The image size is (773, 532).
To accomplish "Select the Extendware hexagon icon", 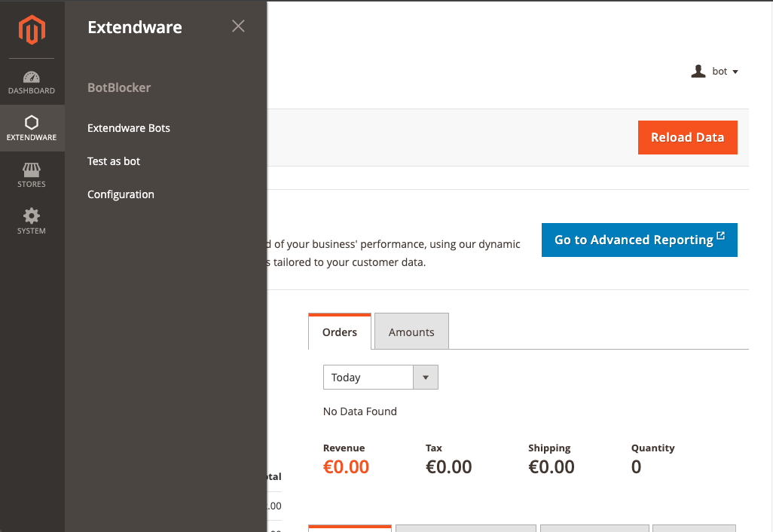I will (x=32, y=122).
